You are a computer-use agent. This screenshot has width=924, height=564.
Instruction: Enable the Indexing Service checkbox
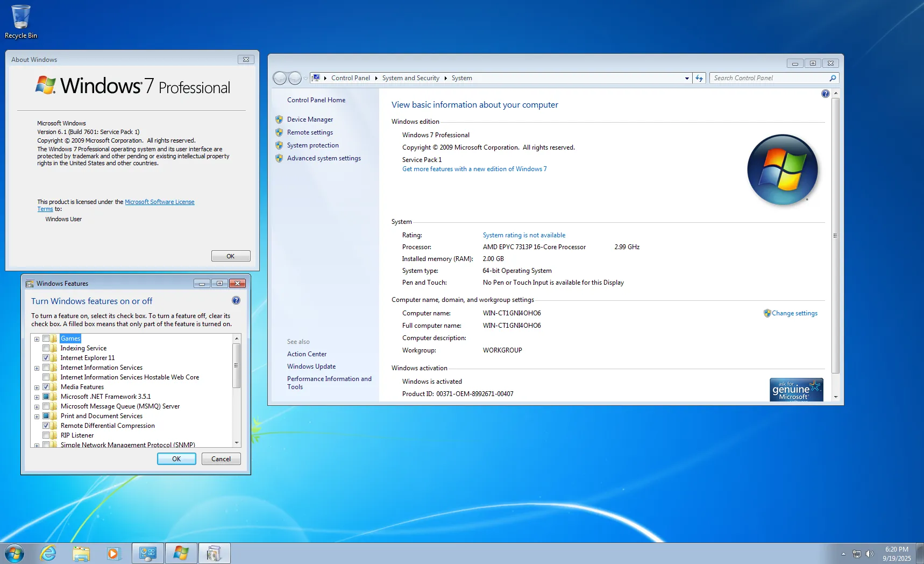46,348
